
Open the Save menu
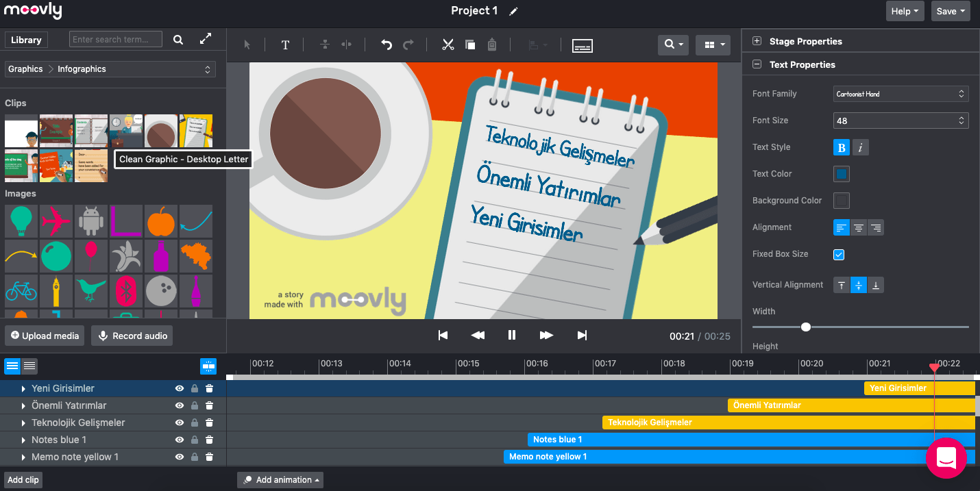click(x=951, y=11)
